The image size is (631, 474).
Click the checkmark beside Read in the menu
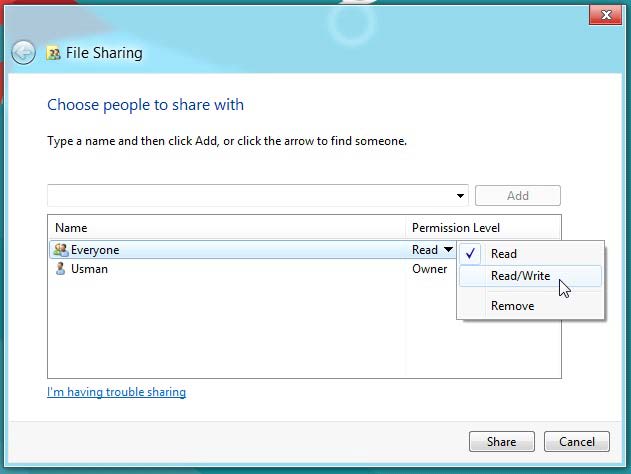pos(470,253)
